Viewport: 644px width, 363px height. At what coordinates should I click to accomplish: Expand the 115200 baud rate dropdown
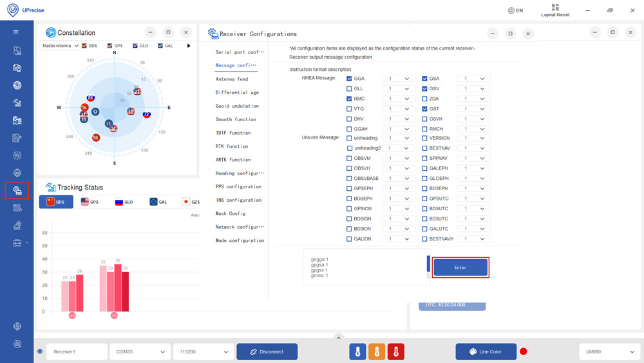pyautogui.click(x=203, y=351)
